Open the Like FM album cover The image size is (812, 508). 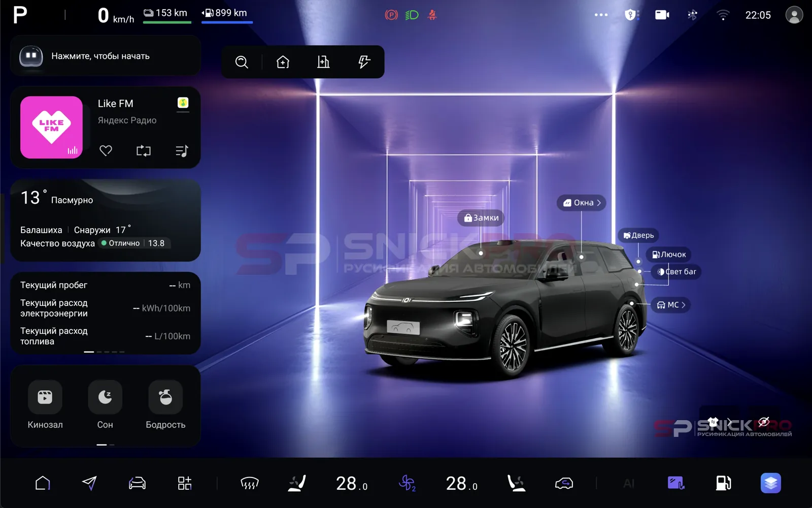pos(51,128)
